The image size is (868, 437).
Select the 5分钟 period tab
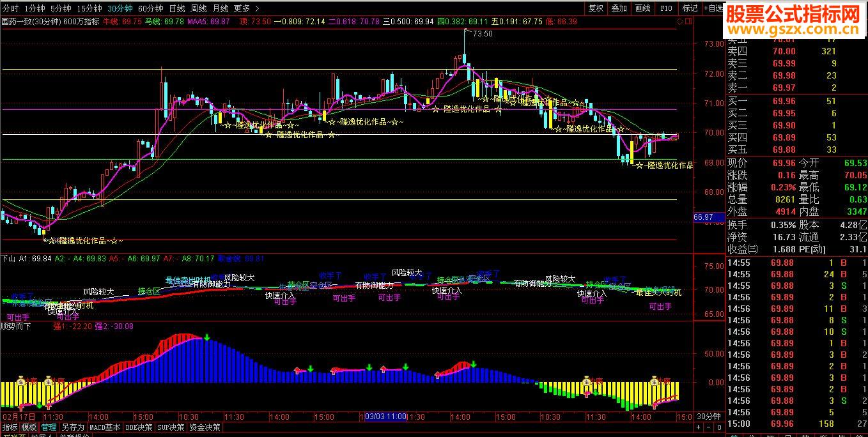(61, 8)
